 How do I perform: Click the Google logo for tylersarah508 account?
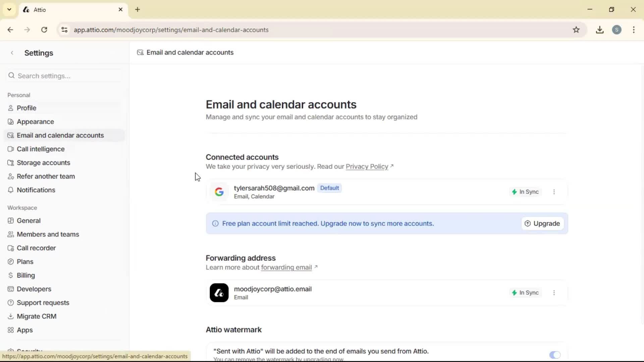point(219,192)
